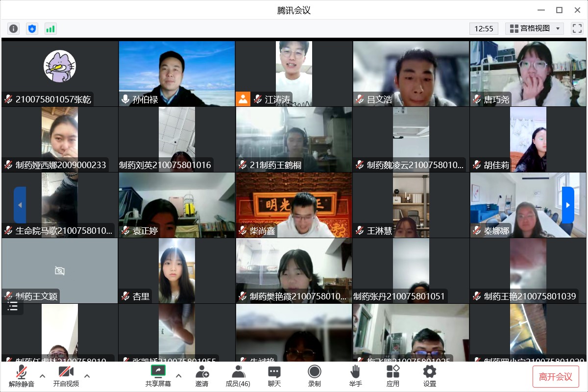Open 应用 apps panel
This screenshot has height=392, width=588.
pyautogui.click(x=392, y=376)
